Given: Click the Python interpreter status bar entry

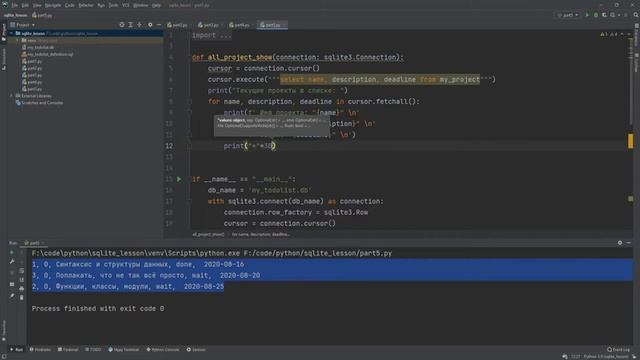Looking at the screenshot, I should (606, 357).
